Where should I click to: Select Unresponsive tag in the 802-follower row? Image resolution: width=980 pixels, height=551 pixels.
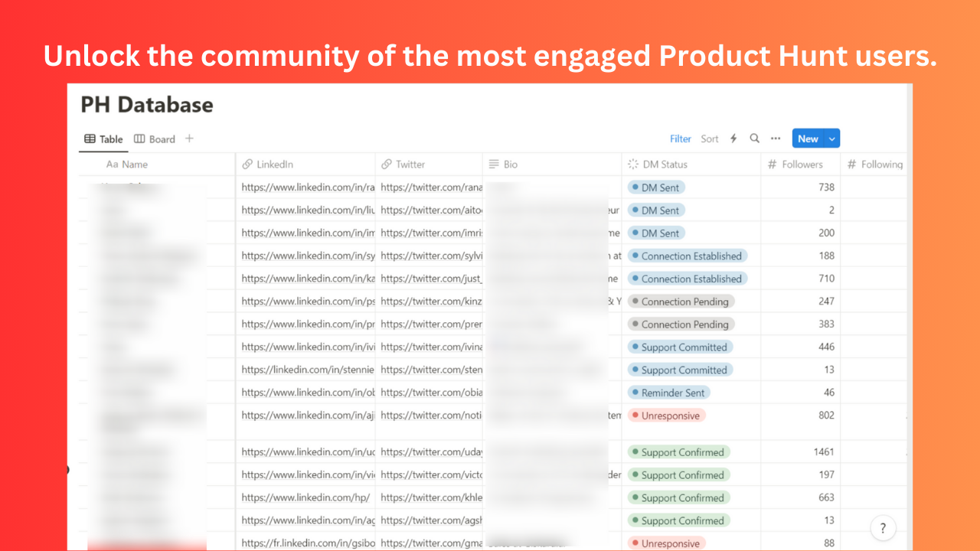tap(666, 416)
